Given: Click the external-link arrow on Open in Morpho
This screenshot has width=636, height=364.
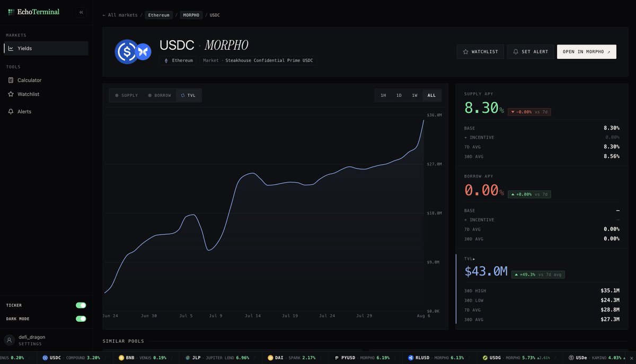Looking at the screenshot, I should click(608, 52).
